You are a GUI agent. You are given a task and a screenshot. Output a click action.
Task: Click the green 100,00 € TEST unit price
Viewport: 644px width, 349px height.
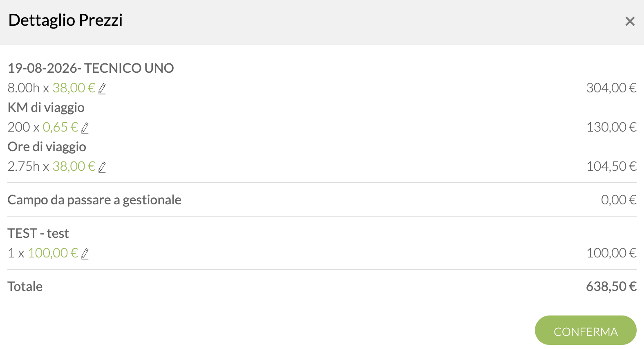click(x=53, y=253)
